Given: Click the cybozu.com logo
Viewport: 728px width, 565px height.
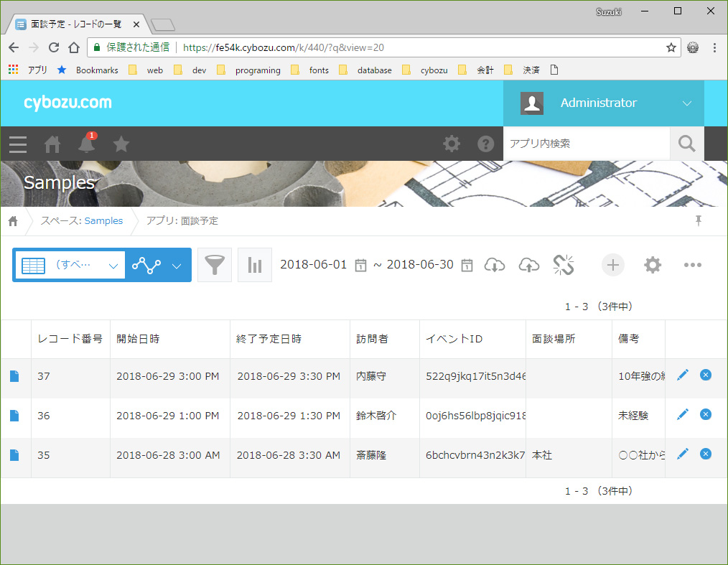Looking at the screenshot, I should pos(67,103).
